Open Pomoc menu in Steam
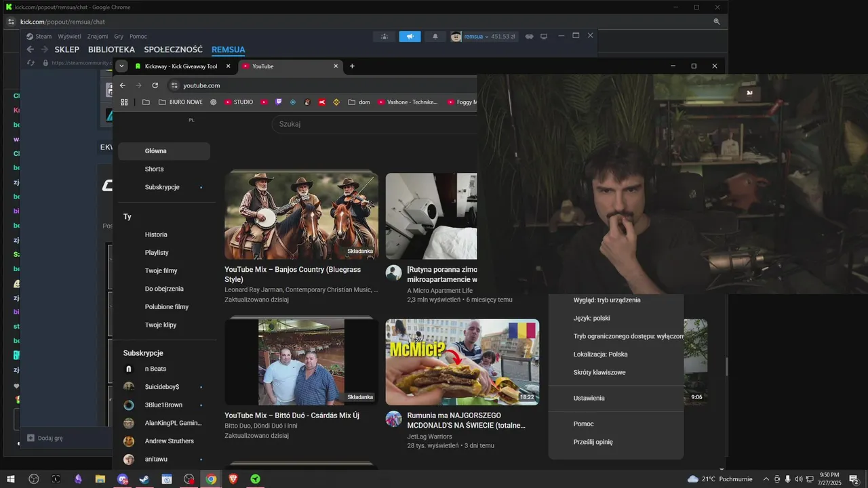This screenshot has height=488, width=868. (138, 37)
